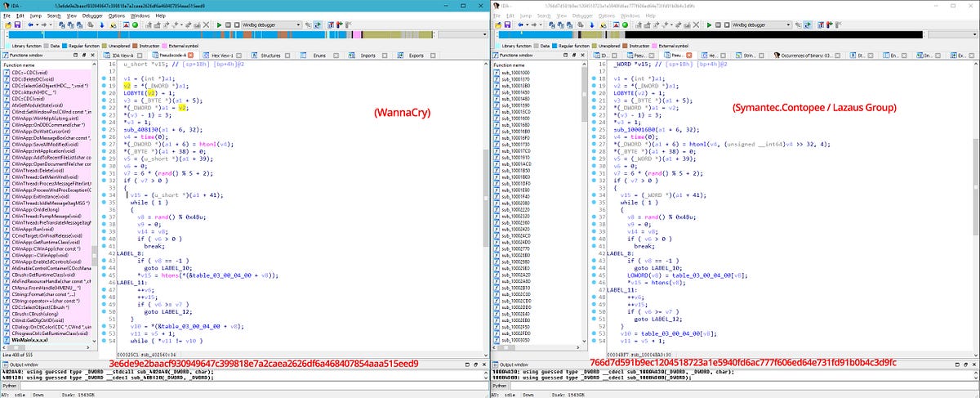Open Search menu in right IDA window

543,16
